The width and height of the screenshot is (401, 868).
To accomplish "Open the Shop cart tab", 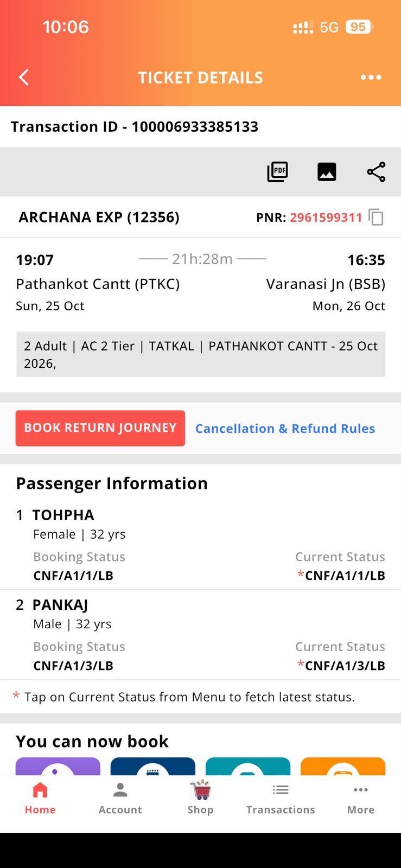I will tap(201, 798).
